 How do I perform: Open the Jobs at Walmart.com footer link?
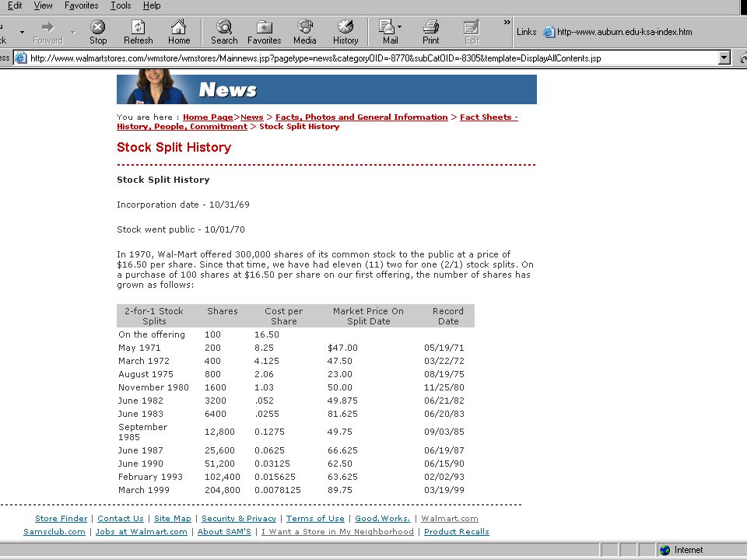pos(142,532)
